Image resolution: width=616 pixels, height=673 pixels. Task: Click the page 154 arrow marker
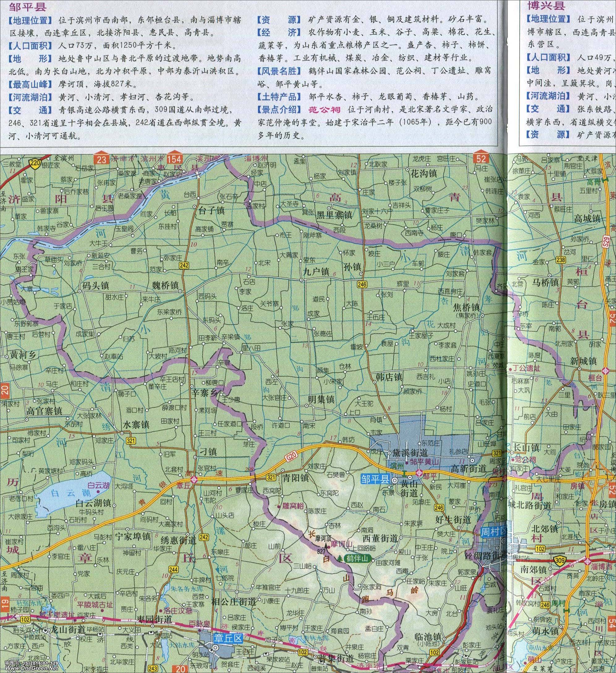[x=175, y=158]
